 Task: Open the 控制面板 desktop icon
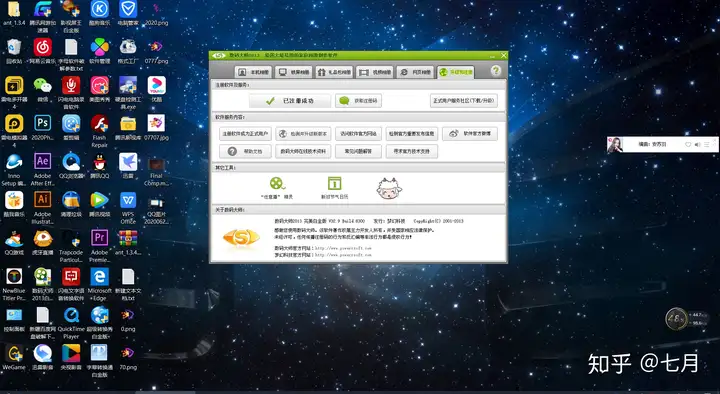[x=14, y=315]
